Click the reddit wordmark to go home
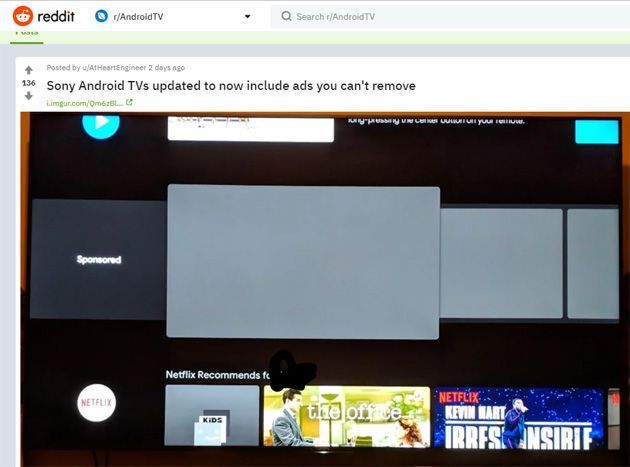 56,16
